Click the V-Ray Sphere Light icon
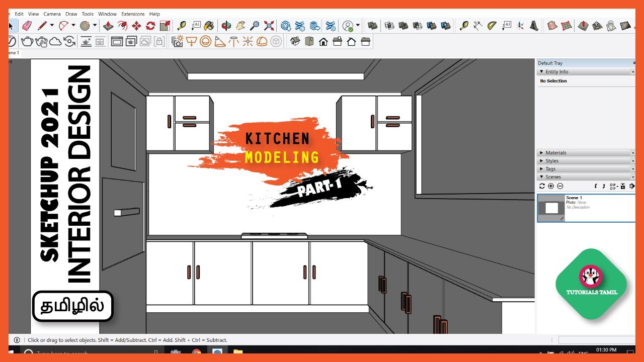 [205, 42]
